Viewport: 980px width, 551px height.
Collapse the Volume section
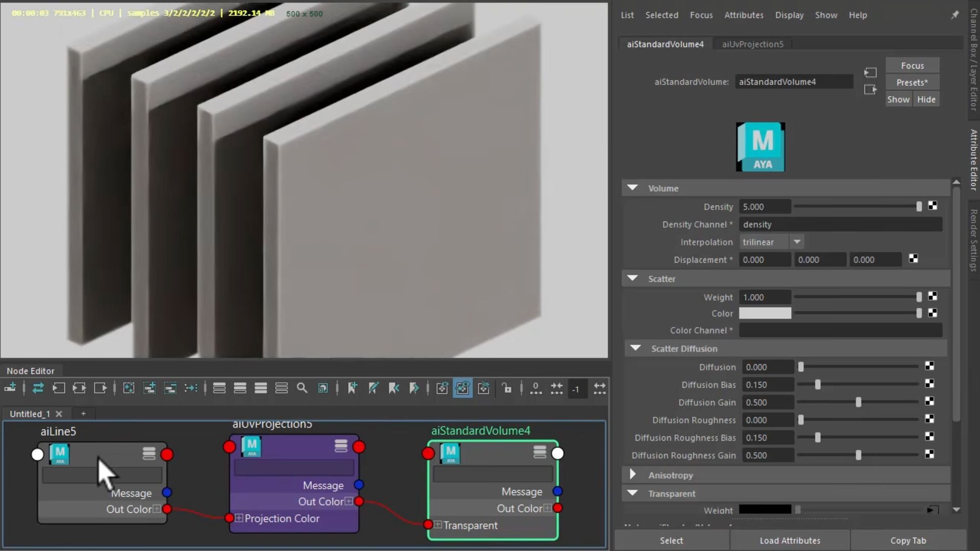[x=633, y=188]
